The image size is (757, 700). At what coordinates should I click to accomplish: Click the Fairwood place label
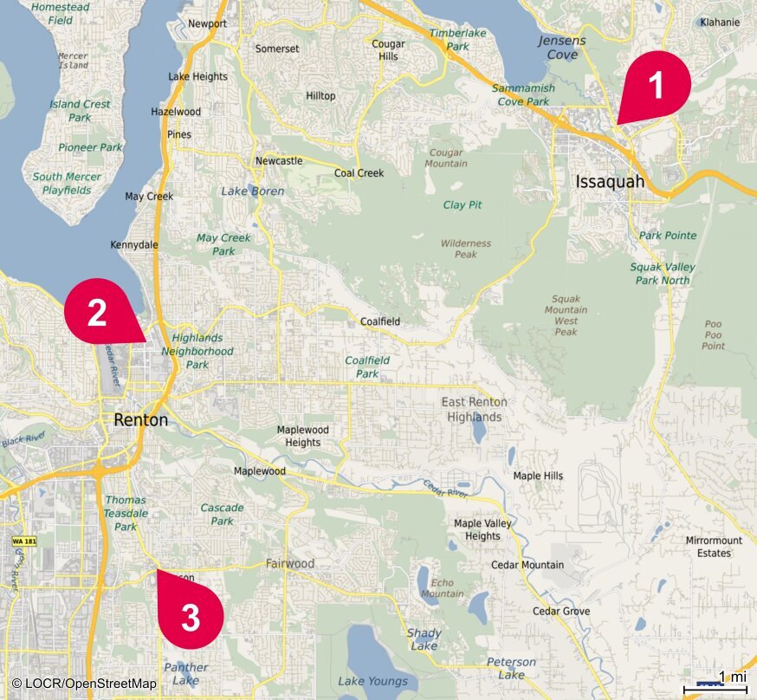[290, 563]
